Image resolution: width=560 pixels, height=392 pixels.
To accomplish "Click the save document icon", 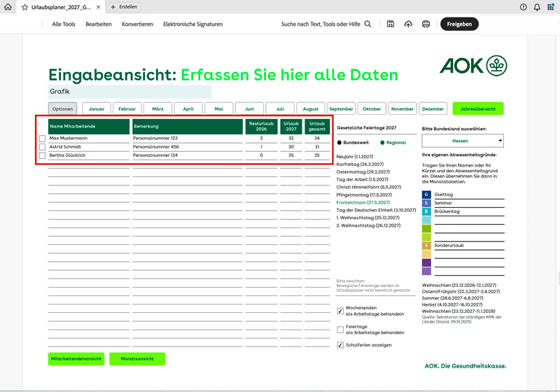I will 389,24.
